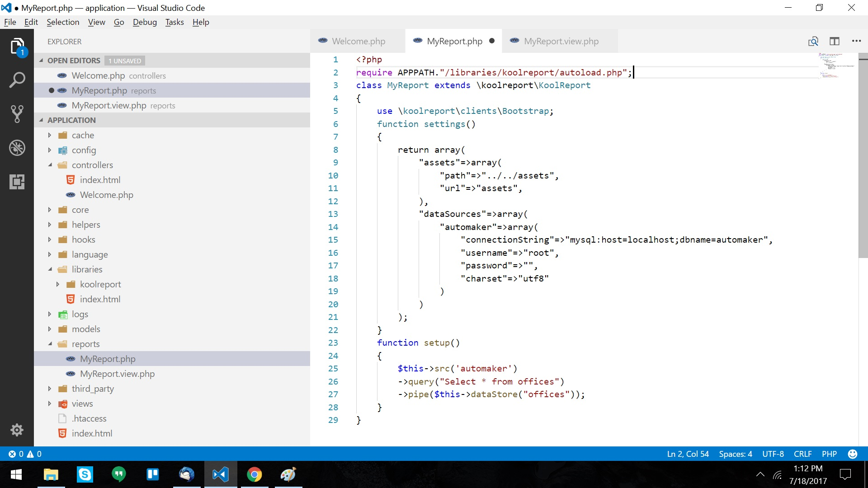Click the CRLF line ending indicator
This screenshot has width=868, height=488.
(x=802, y=454)
